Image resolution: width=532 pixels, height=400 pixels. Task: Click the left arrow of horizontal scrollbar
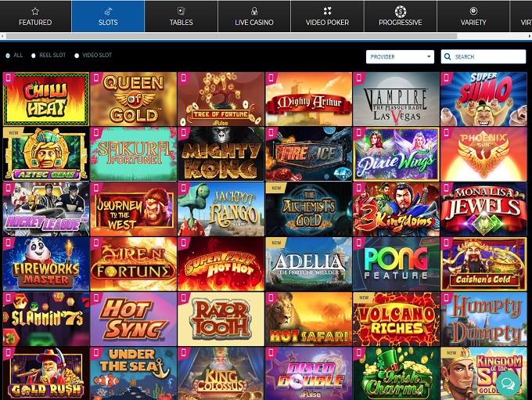pos(3,36)
